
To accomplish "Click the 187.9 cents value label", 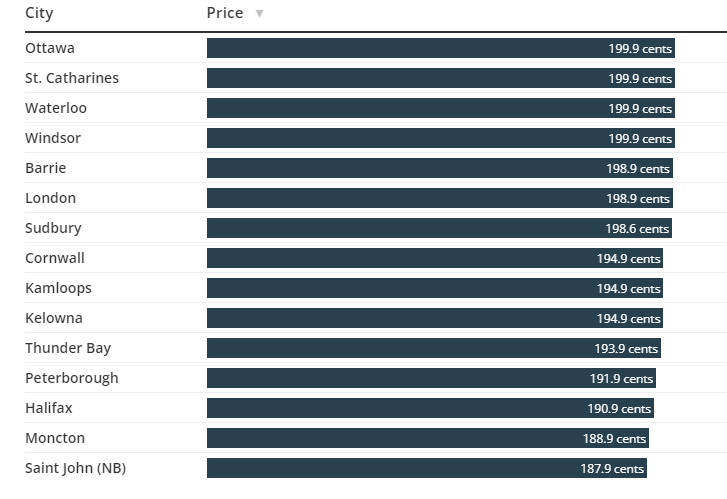I will pos(614,469).
